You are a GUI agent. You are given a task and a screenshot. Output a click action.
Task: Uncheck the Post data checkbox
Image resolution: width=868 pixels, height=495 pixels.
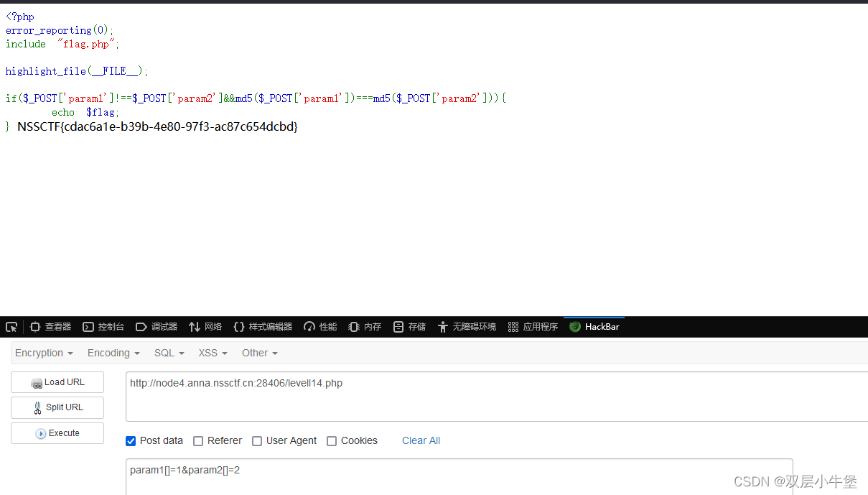[x=131, y=440]
